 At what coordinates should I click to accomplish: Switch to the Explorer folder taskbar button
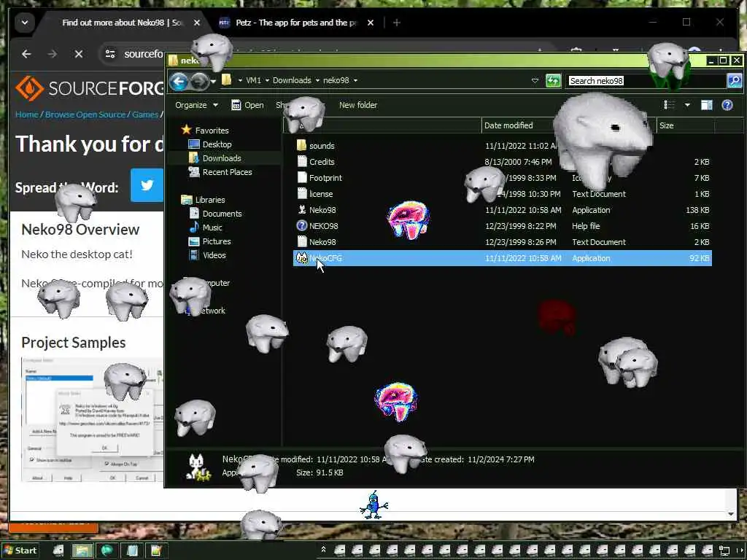click(x=82, y=551)
